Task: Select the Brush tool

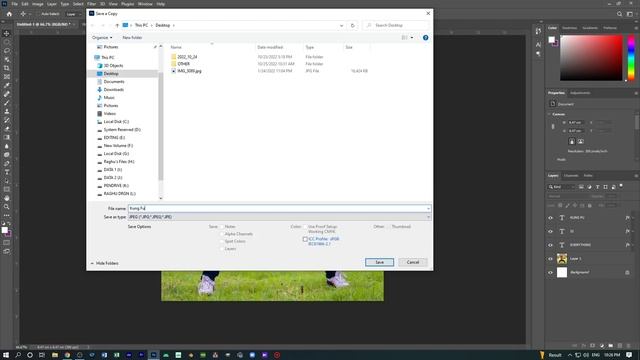Action: (x=7, y=102)
